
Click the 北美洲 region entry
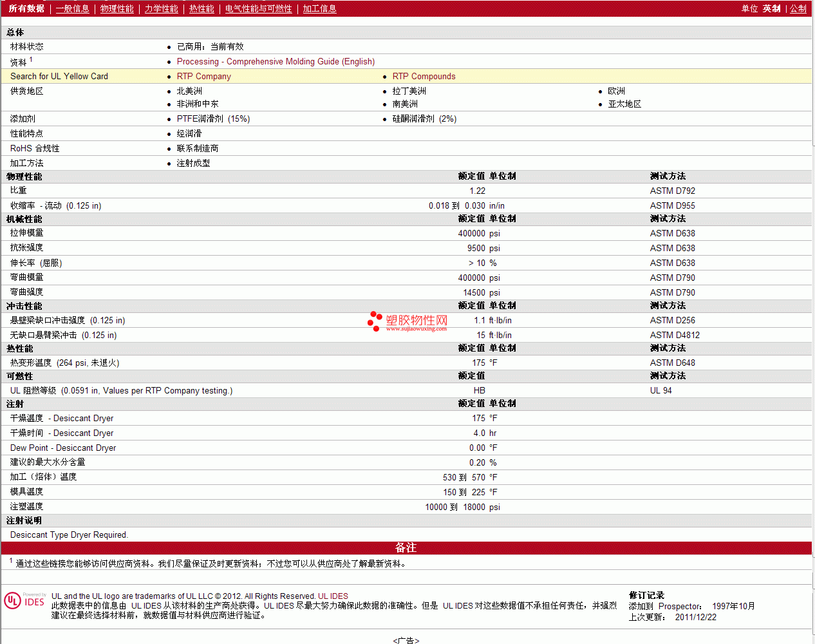pos(189,91)
